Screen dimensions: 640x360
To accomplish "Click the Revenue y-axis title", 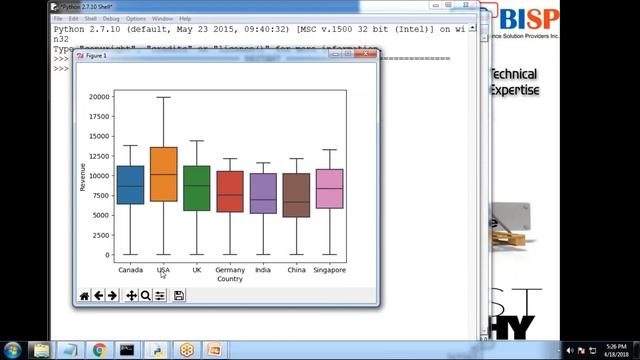I will click(82, 177).
